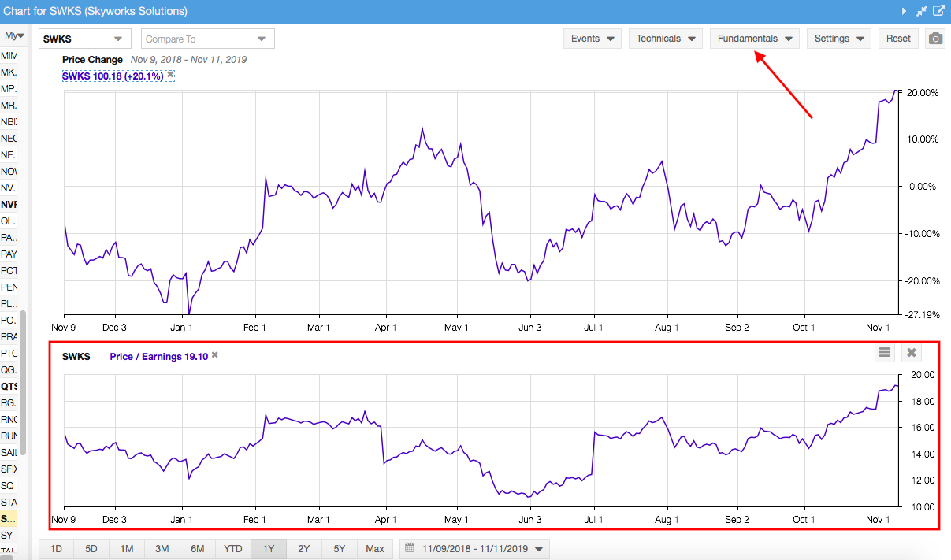Select SAIL in the ticker list

pos(9,452)
